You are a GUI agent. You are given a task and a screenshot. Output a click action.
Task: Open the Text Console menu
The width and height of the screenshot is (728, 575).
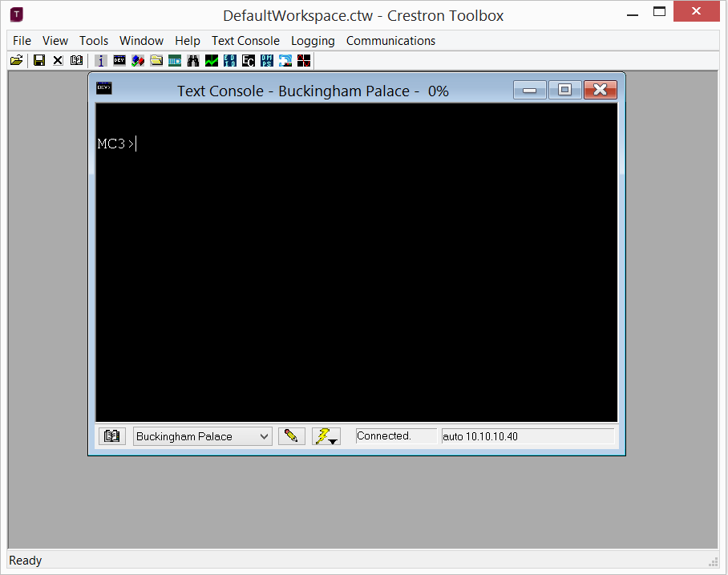(x=245, y=41)
